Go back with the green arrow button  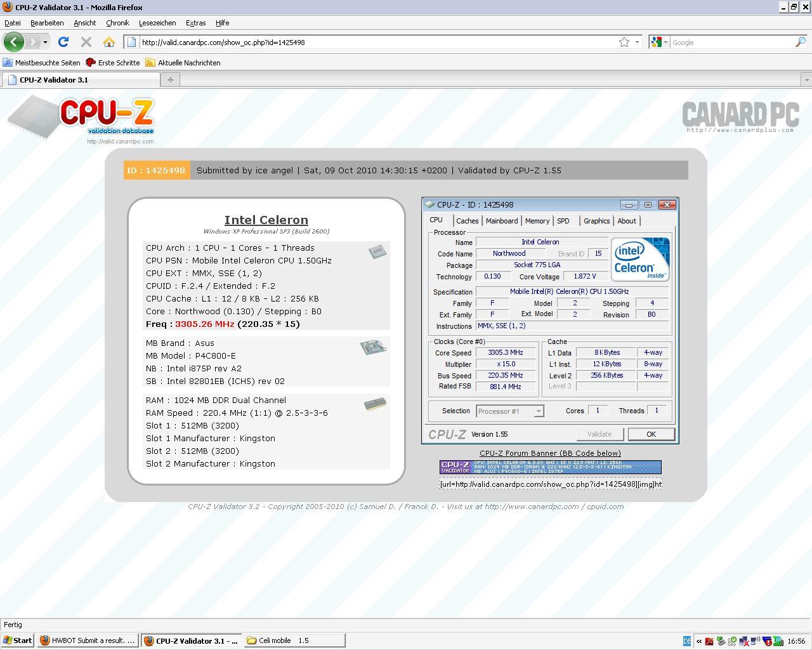pyautogui.click(x=14, y=42)
